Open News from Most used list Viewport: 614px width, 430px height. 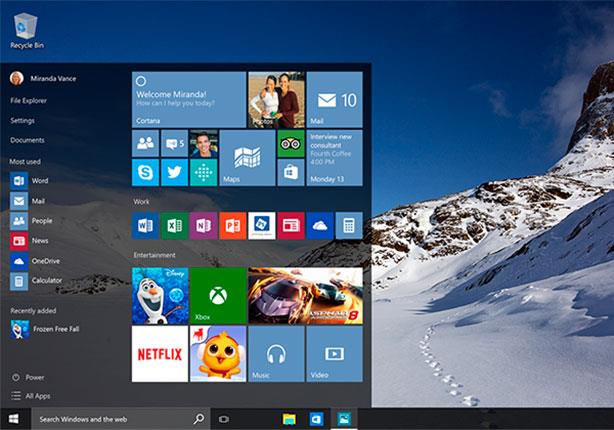pos(29,240)
